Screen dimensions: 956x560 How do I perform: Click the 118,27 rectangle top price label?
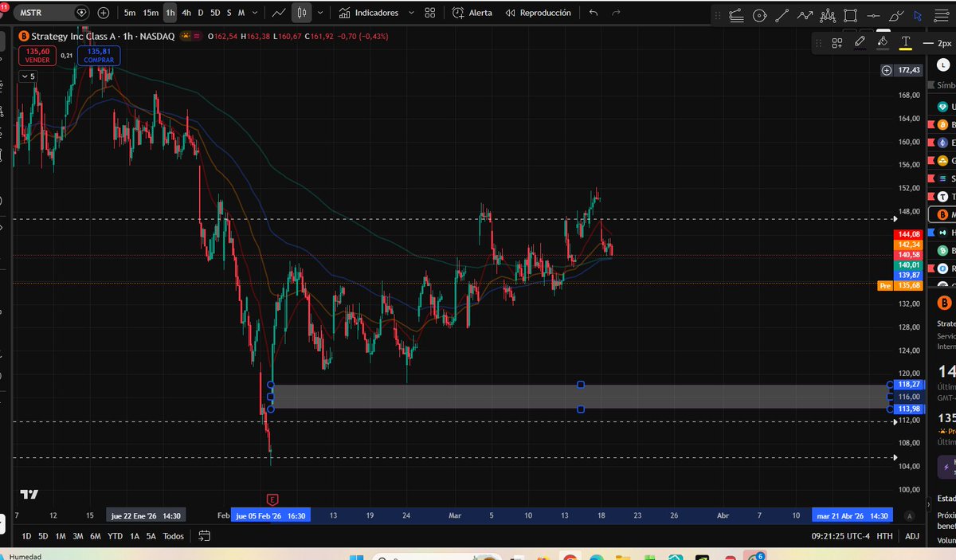point(908,384)
